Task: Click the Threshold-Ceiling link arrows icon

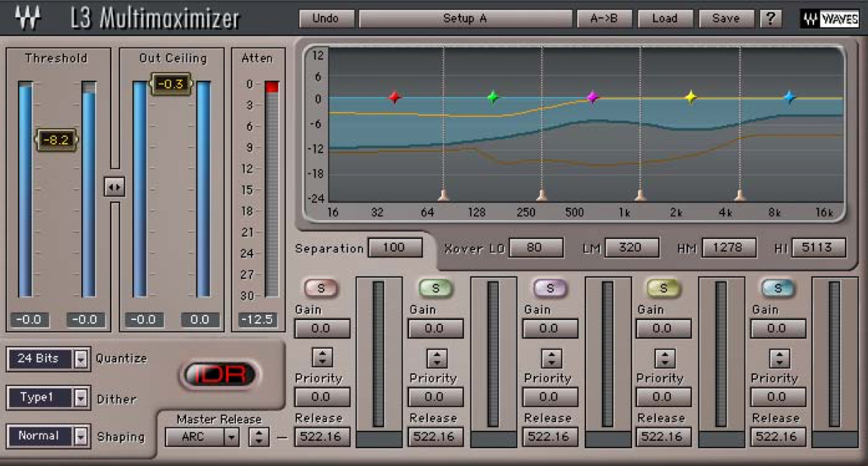Action: 115,187
